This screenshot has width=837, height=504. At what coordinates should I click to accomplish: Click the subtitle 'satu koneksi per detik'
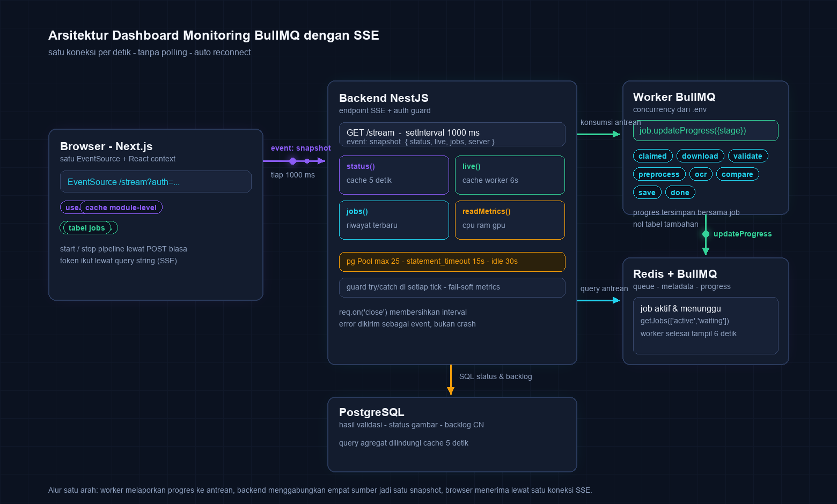tap(150, 53)
